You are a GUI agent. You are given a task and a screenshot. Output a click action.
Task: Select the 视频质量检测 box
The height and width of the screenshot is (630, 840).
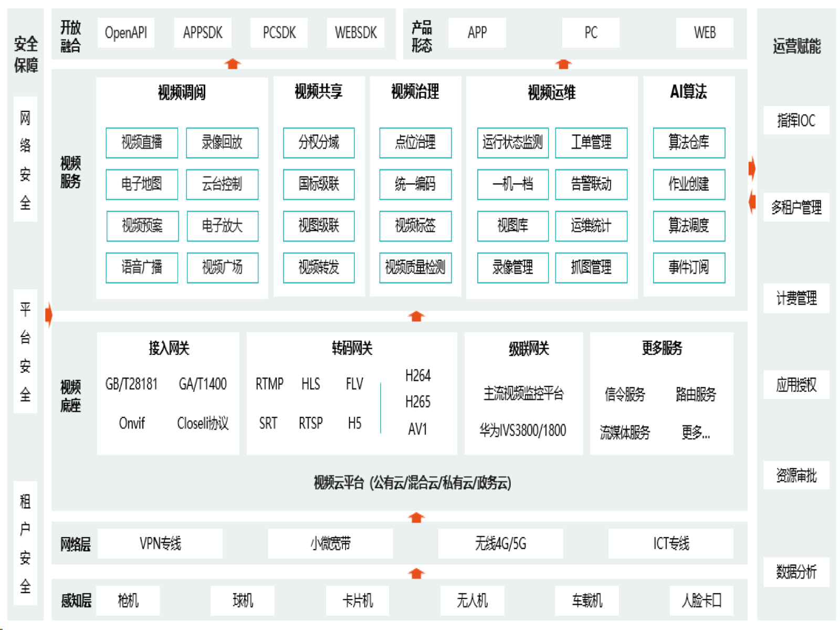point(415,268)
